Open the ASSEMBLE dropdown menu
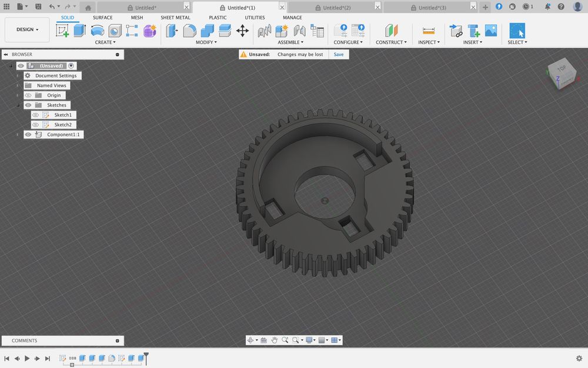Image resolution: width=588 pixels, height=368 pixels. pos(290,42)
